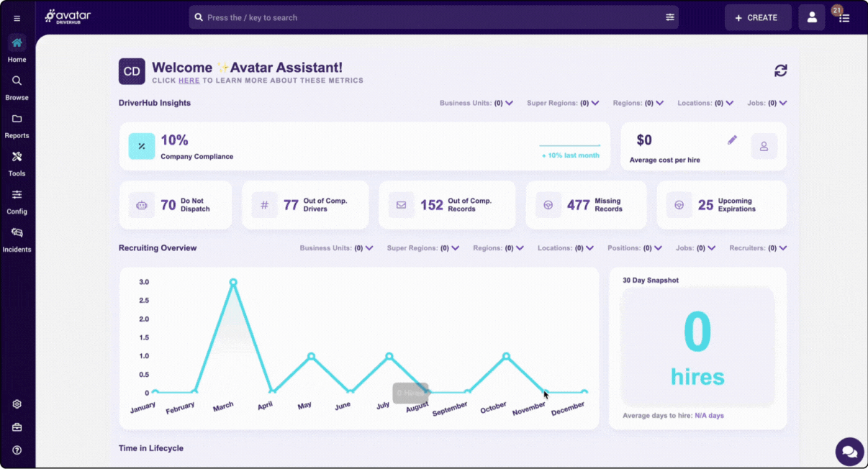Open the notifications list icon

pyautogui.click(x=844, y=18)
